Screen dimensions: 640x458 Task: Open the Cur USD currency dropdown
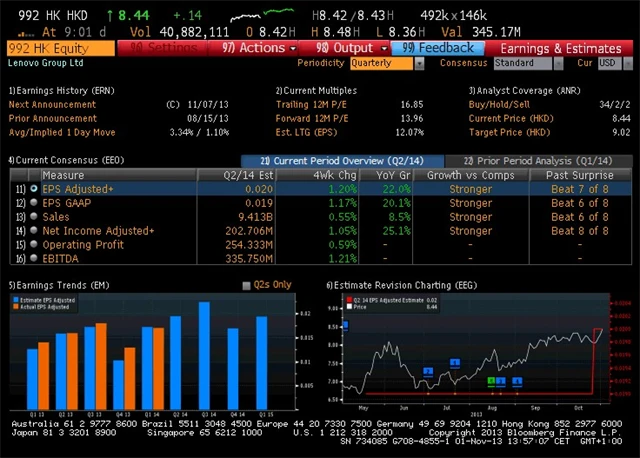628,63
